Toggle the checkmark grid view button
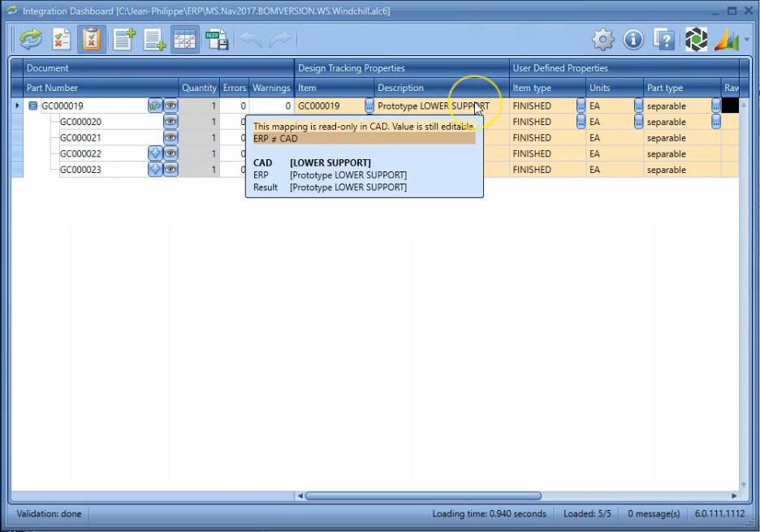This screenshot has height=532, width=760. point(184,39)
